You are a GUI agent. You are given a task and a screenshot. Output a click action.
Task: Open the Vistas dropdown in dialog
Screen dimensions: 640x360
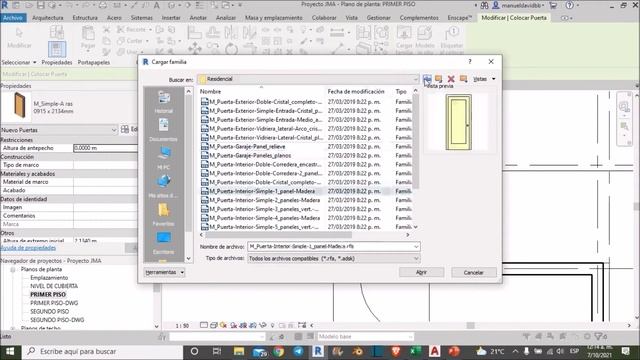tap(484, 79)
